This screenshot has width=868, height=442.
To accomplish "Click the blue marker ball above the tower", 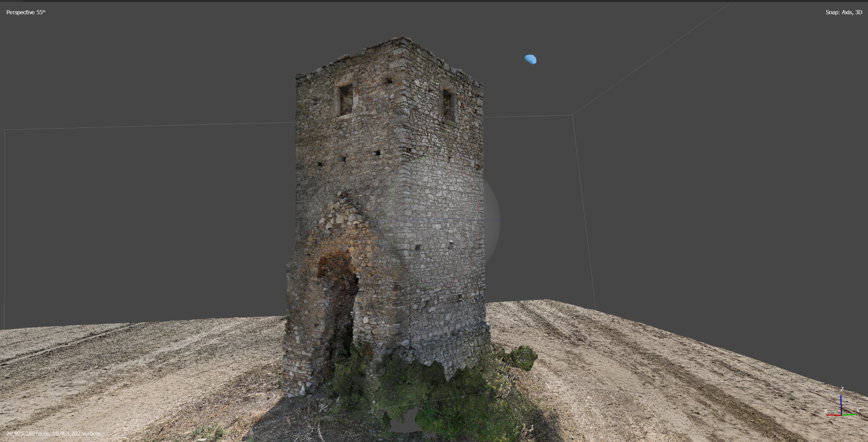I will click(x=531, y=59).
